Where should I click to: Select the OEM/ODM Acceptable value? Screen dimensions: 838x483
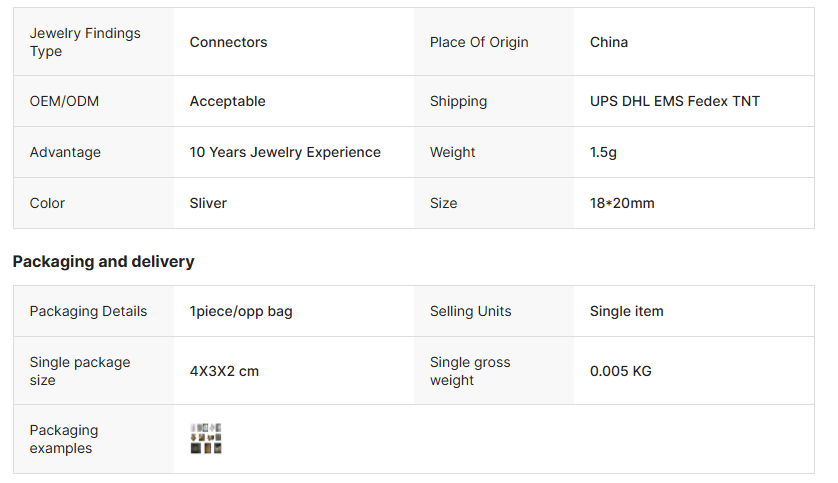[x=228, y=101]
